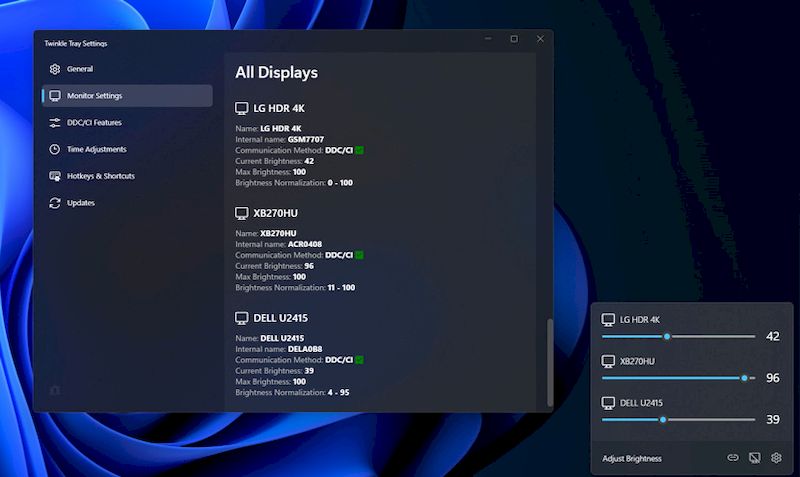The image size is (800, 477).
Task: Click the XB270HU brightness slider in flyout
Action: tap(678, 378)
